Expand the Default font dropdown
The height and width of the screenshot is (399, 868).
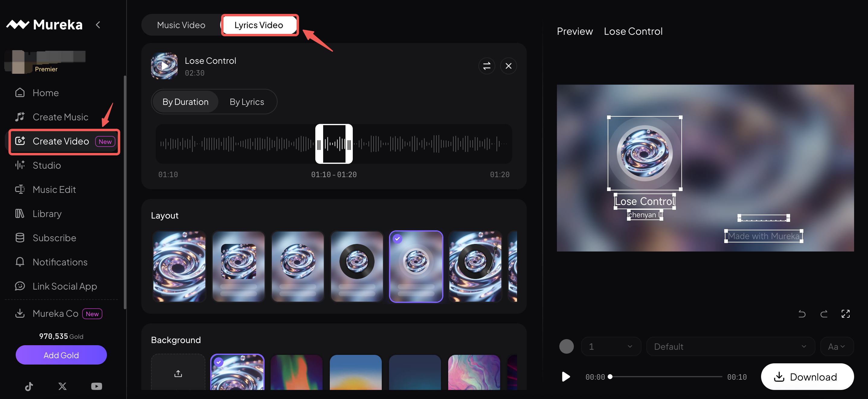click(730, 346)
